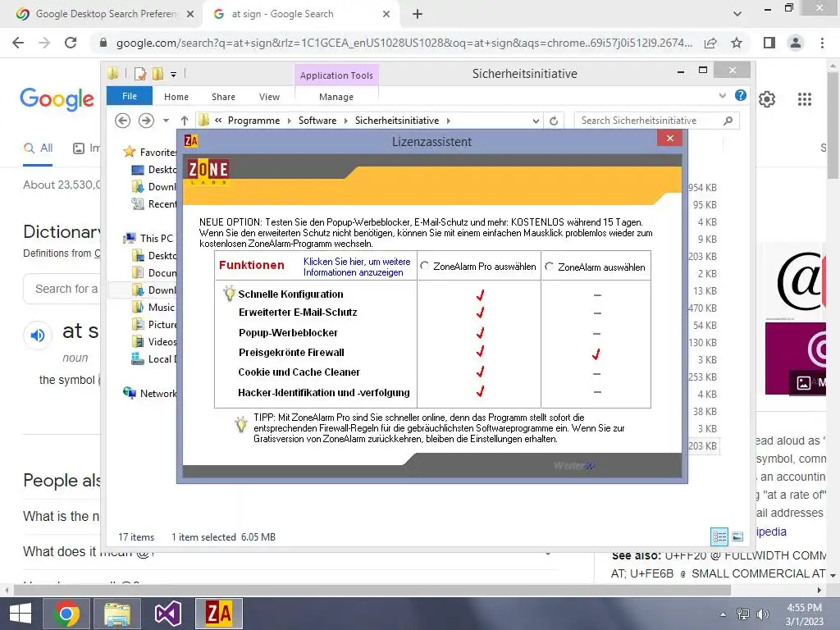This screenshot has width=840, height=630.
Task: Open the Quick Access Toolbar customize dropdown
Action: tap(174, 75)
